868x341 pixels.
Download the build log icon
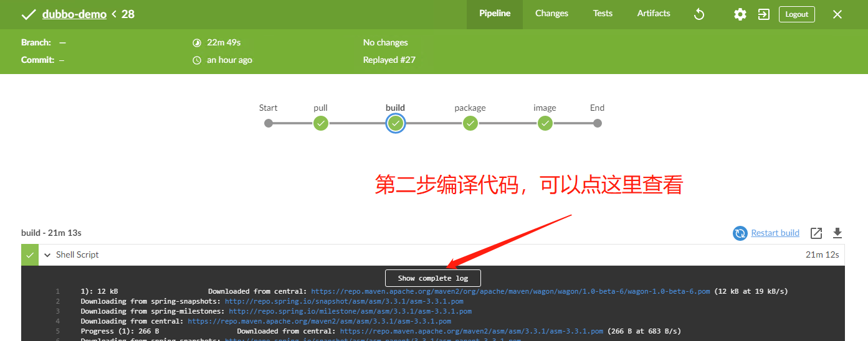(x=837, y=233)
